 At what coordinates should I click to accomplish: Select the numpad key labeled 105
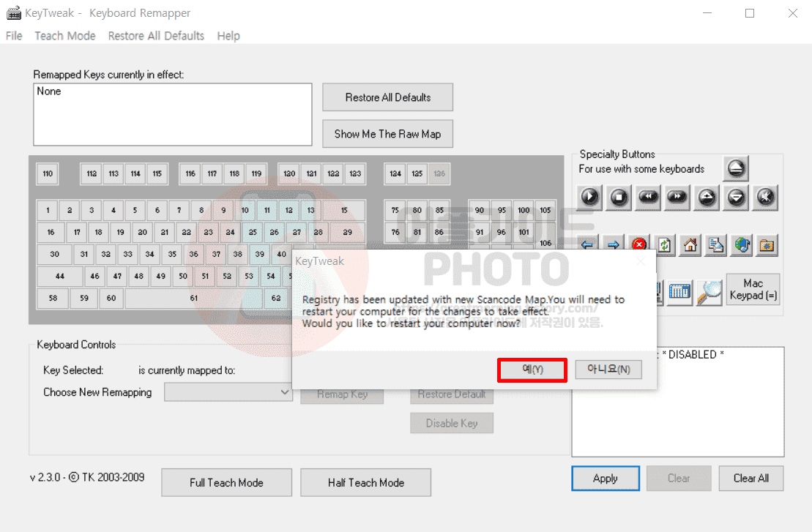pyautogui.click(x=545, y=210)
